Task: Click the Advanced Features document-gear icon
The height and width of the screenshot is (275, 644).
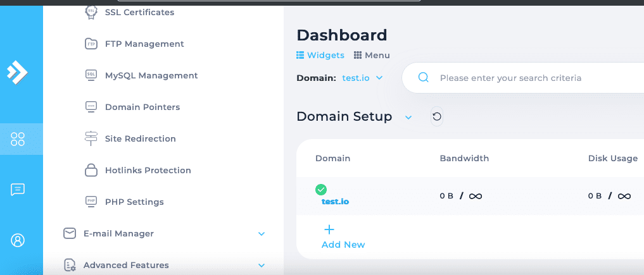Action: (70, 265)
